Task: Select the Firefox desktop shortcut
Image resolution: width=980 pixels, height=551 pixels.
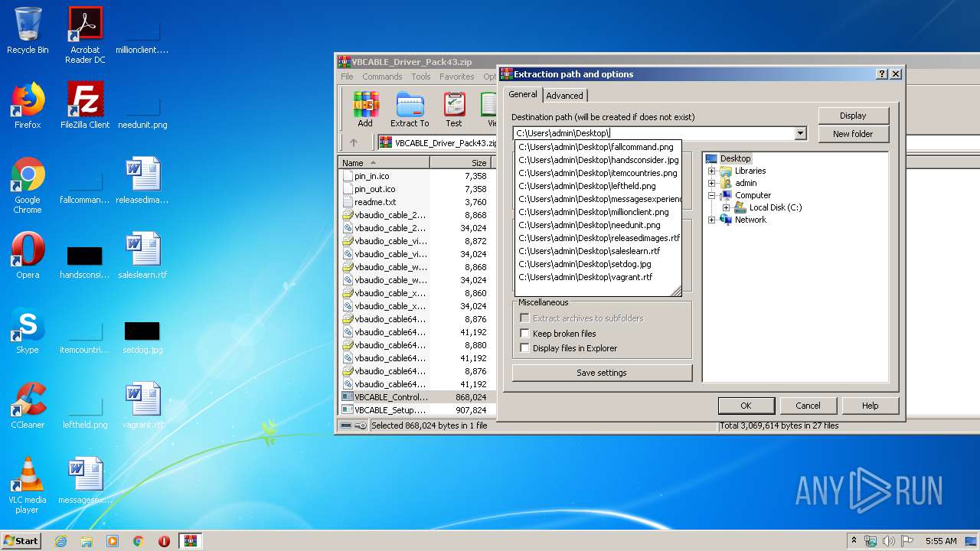Action: point(28,106)
